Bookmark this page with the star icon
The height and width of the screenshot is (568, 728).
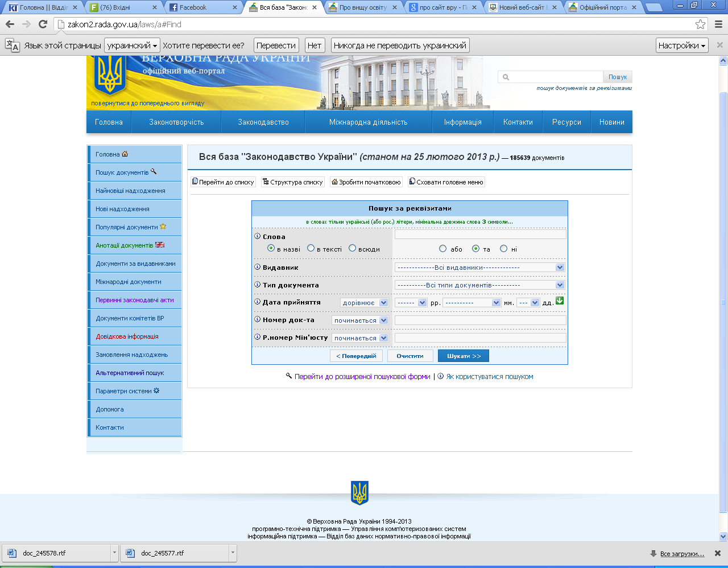pyautogui.click(x=701, y=24)
